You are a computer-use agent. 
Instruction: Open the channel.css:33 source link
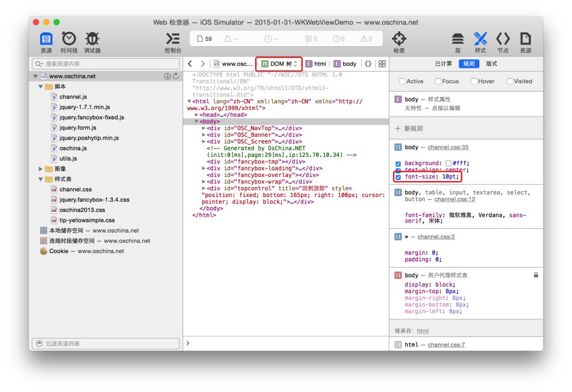point(448,147)
